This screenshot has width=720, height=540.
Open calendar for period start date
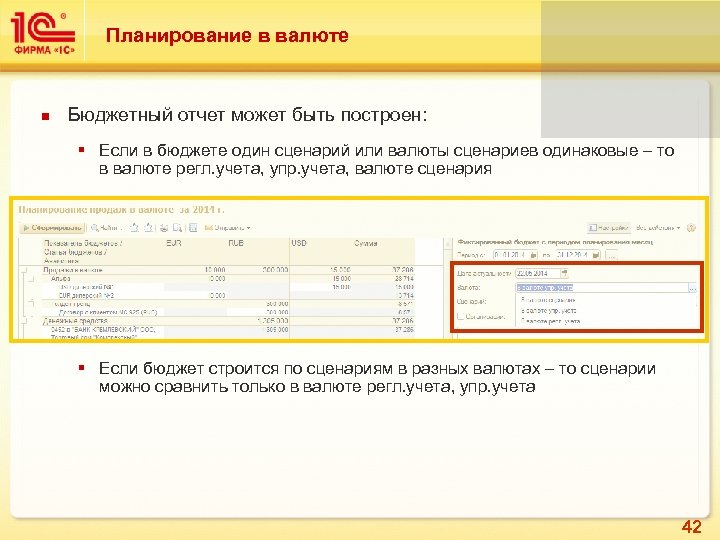pos(534,254)
